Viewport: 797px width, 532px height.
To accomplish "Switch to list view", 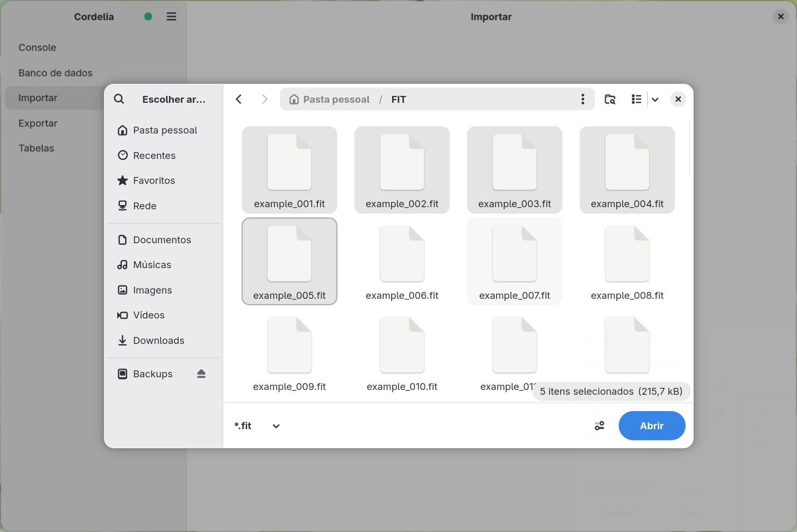I will click(x=636, y=99).
